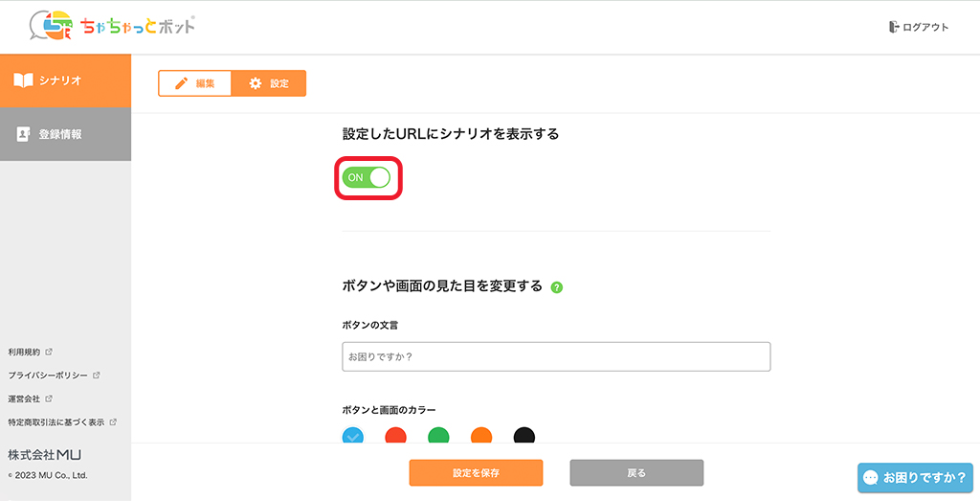Select the blue color swatch
Screen dimensions: 980x501
coord(353,437)
